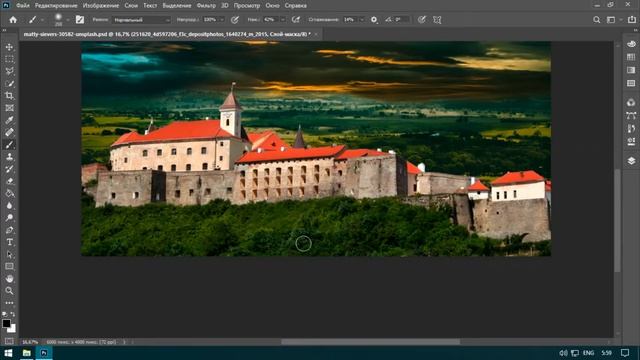Open the Adjustments panel icon

click(x=631, y=129)
